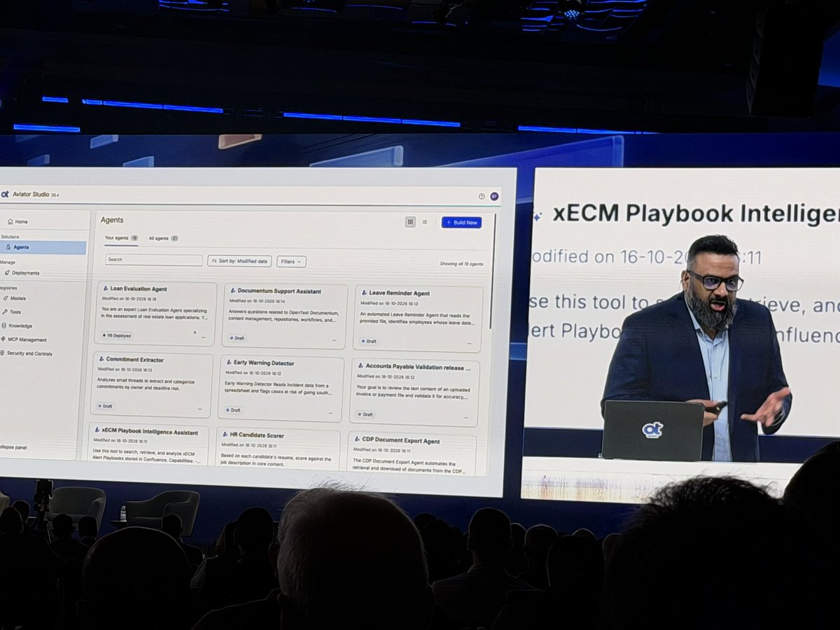Click the Security and Controls icon
The height and width of the screenshot is (630, 840).
coord(2,353)
